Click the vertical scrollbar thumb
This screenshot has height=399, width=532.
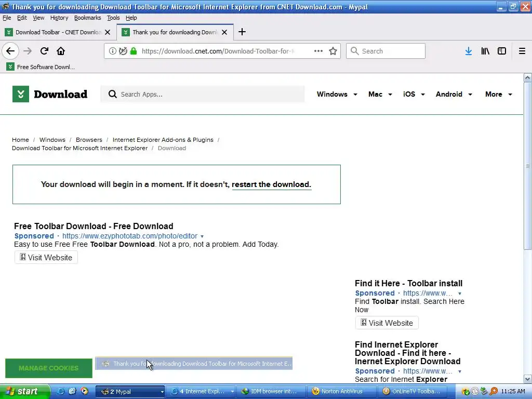(528, 166)
